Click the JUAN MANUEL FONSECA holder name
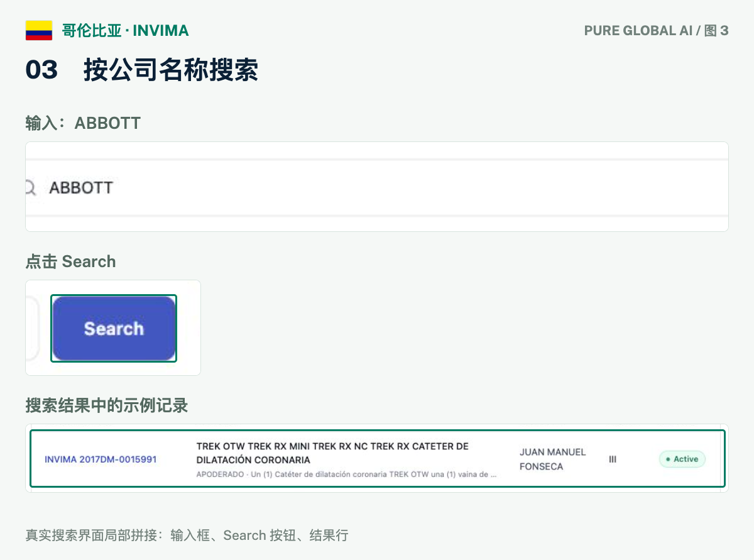The height and width of the screenshot is (560, 754). click(x=553, y=459)
